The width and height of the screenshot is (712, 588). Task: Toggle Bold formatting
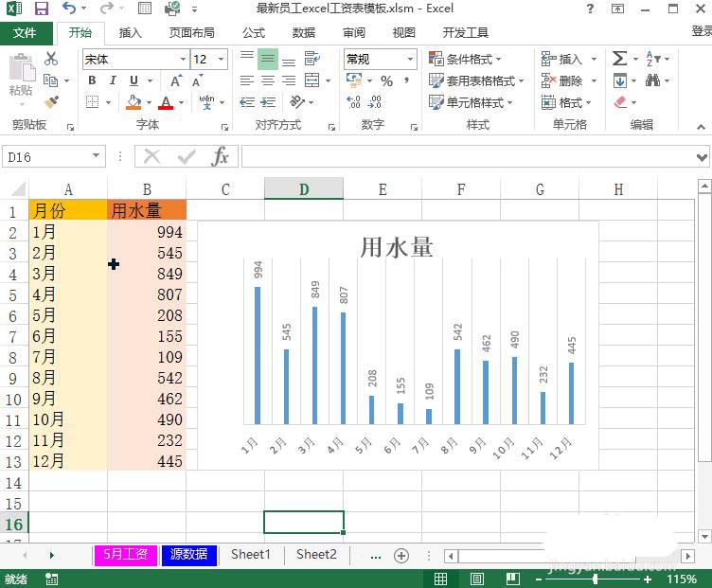(92, 80)
